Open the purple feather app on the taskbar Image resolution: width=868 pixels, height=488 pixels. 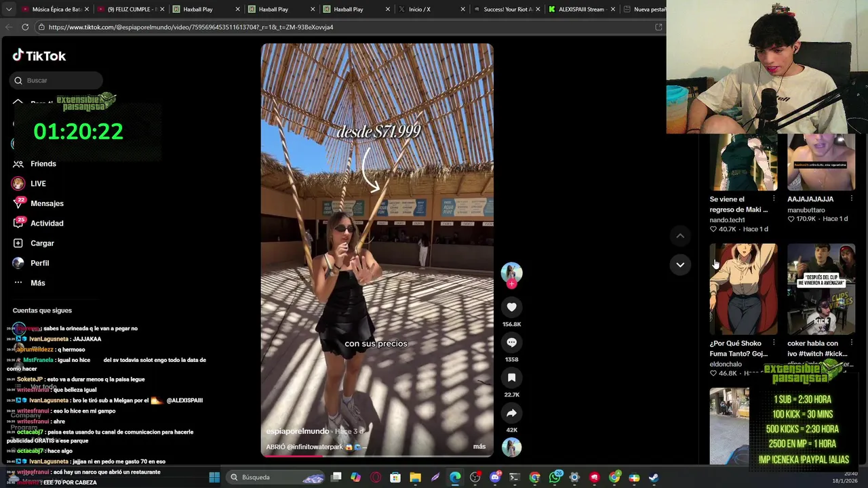click(435, 477)
